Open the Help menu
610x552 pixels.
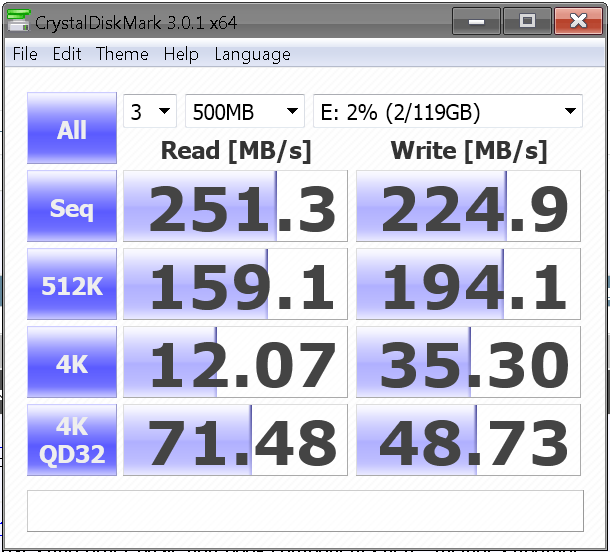181,54
